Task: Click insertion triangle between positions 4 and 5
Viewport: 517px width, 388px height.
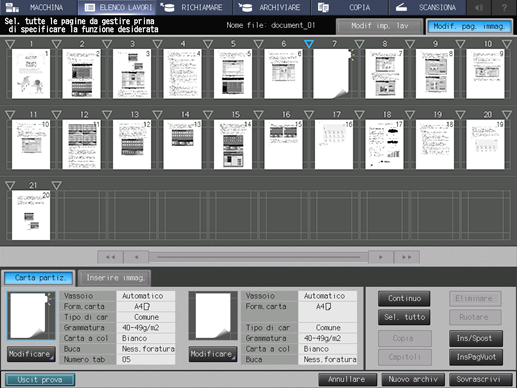Action: click(x=208, y=44)
